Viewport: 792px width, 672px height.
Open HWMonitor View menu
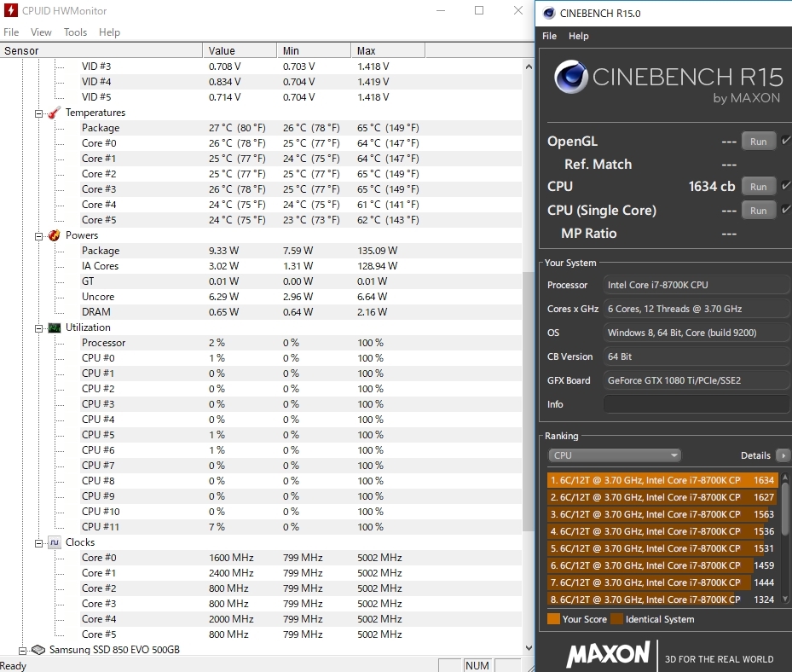(x=41, y=32)
